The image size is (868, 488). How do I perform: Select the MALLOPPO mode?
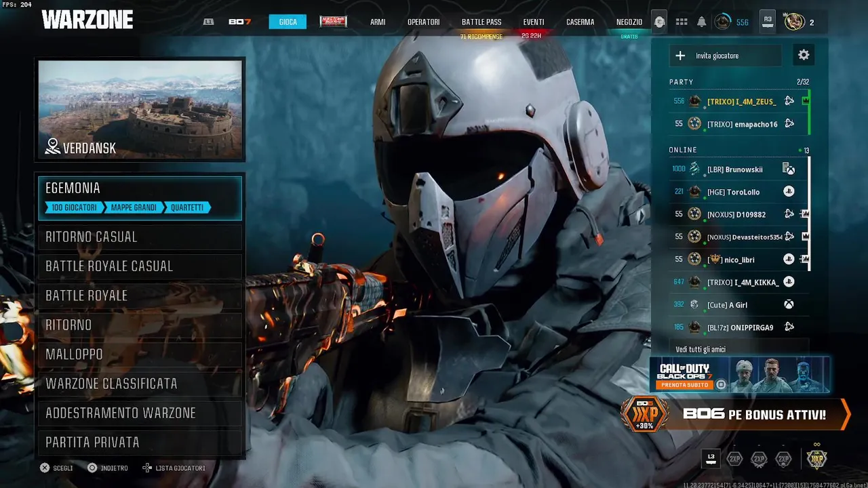click(x=140, y=354)
